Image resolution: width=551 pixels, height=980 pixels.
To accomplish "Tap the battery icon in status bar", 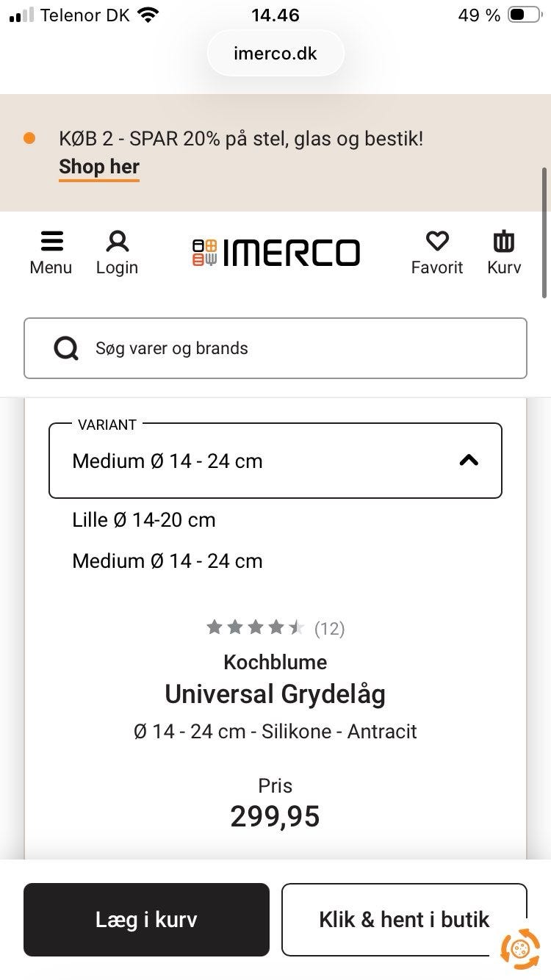I will (524, 15).
